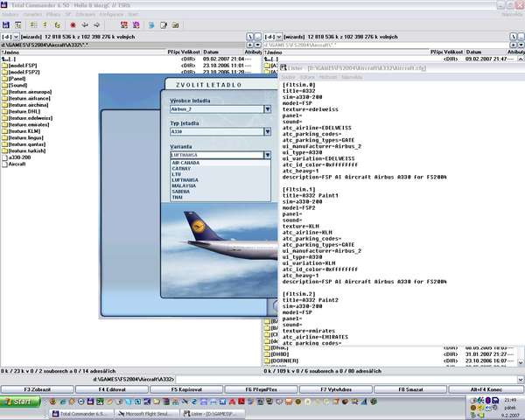This screenshot has height=420, width=525.
Task: Open the [model.FSP2] folder
Action: point(24,72)
